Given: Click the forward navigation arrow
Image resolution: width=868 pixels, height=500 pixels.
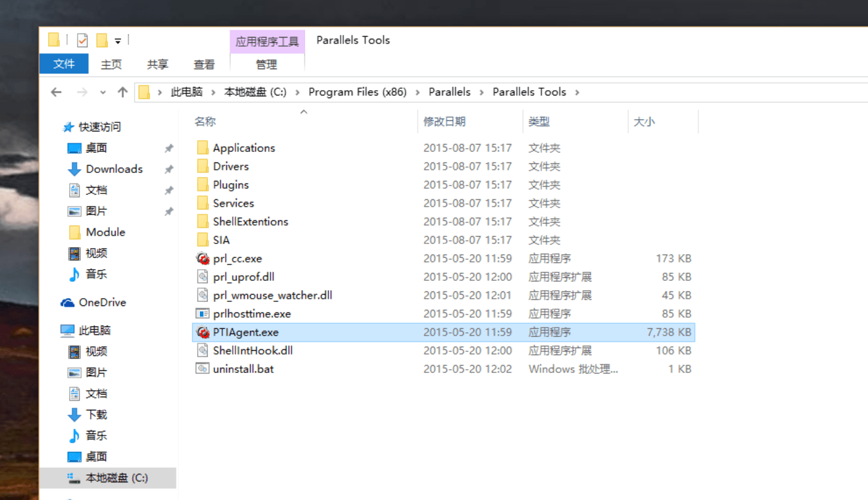Looking at the screenshot, I should (x=82, y=92).
